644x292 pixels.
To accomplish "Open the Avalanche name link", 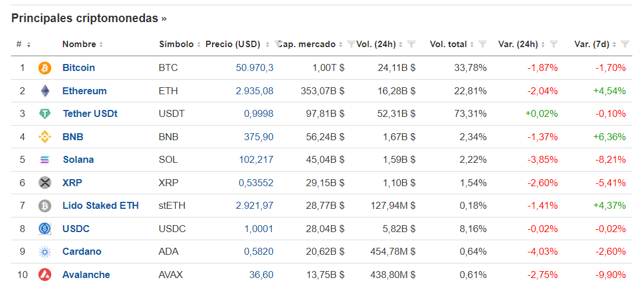I will pos(86,275).
